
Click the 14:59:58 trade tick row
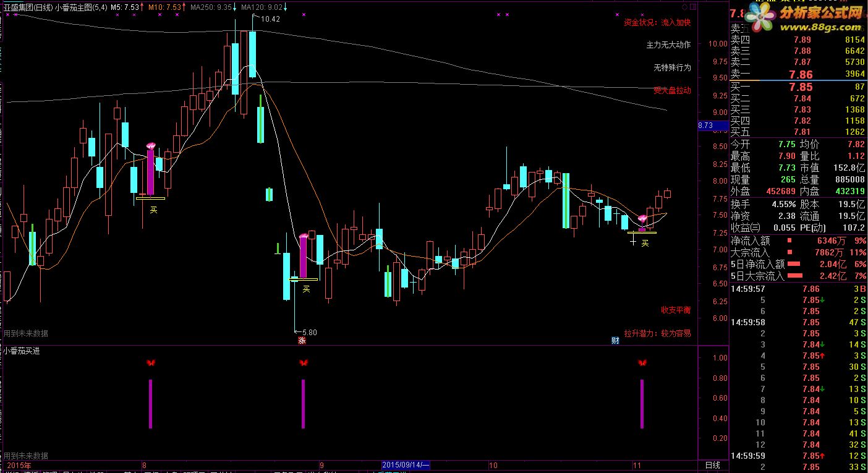point(798,322)
